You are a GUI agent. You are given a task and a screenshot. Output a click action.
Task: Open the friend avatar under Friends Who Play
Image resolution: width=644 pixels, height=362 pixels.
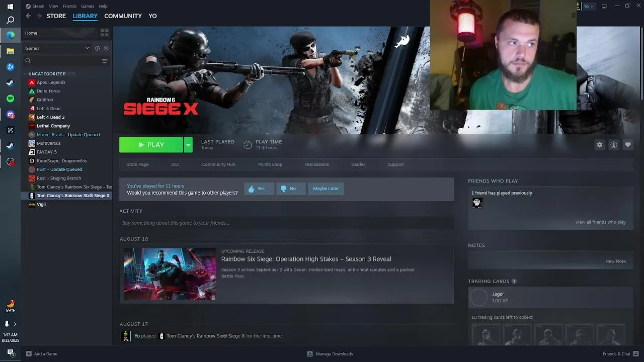(x=477, y=203)
